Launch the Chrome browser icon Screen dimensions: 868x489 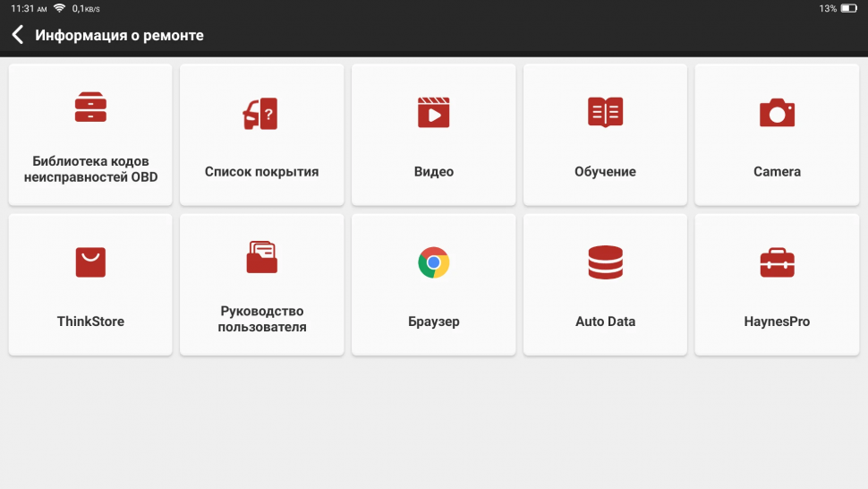[433, 262]
